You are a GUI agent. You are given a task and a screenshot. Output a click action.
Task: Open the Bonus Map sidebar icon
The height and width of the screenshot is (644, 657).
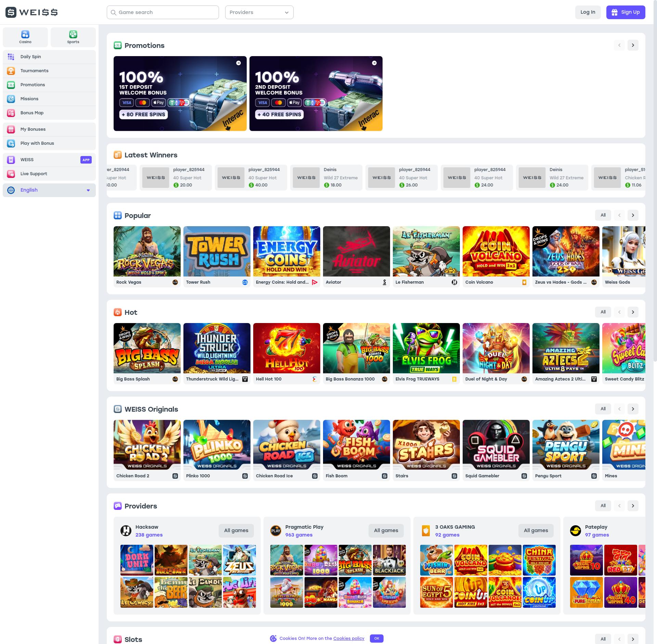(11, 113)
